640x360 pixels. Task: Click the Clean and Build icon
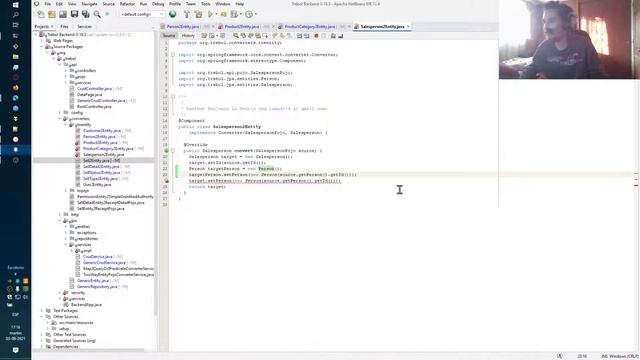[198, 14]
